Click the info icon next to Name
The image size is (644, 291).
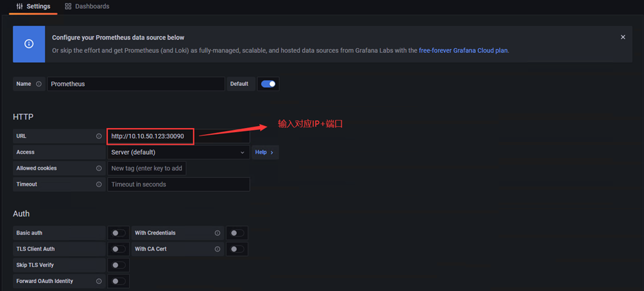[x=39, y=84]
